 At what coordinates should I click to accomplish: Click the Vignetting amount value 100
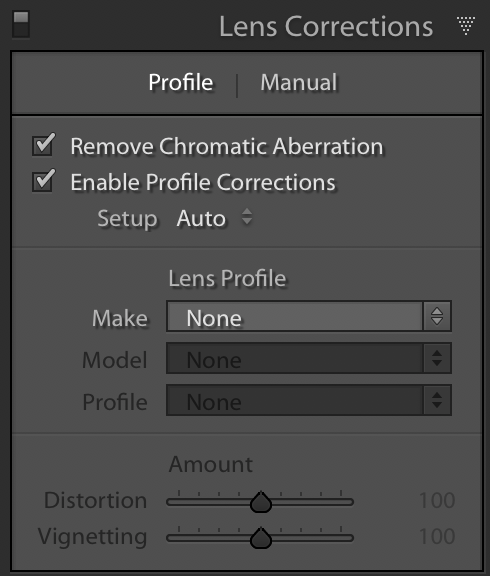[x=437, y=536]
